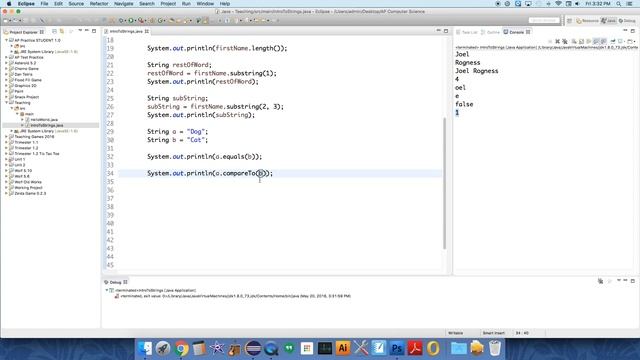Click Remove All Terminated Launches in Console

coord(565,41)
